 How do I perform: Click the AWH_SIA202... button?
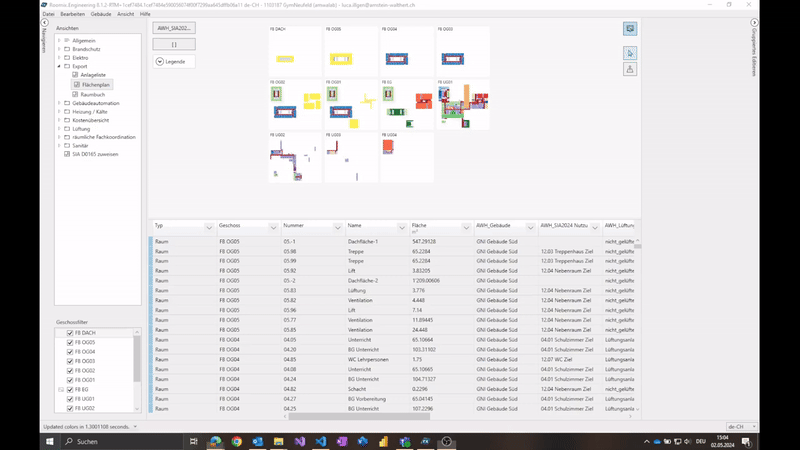[x=175, y=28]
